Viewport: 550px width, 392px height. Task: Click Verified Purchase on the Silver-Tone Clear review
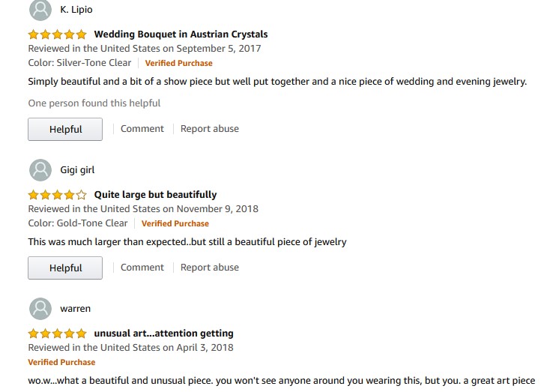(x=178, y=63)
